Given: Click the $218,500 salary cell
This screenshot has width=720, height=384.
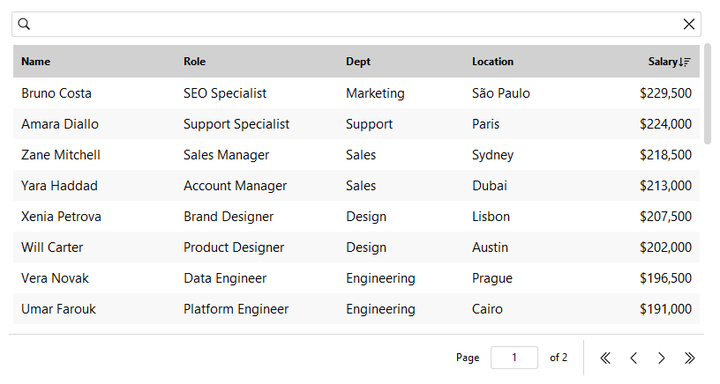Looking at the screenshot, I should pos(666,155).
